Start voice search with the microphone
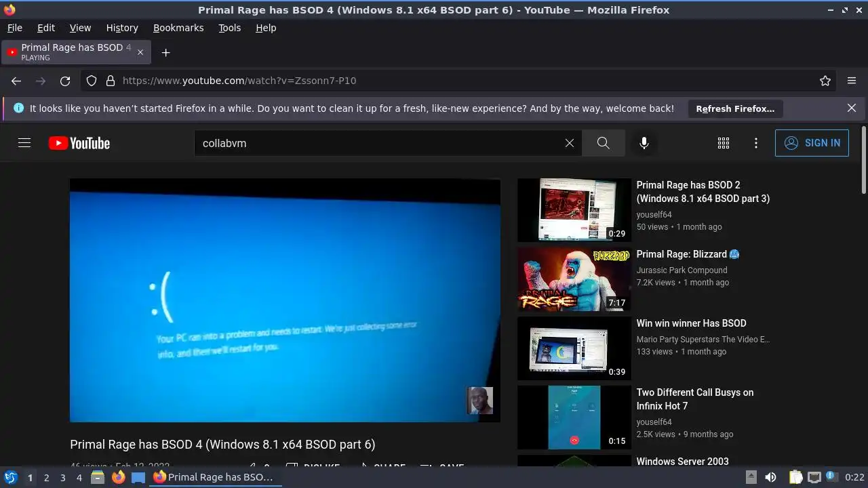 point(644,143)
